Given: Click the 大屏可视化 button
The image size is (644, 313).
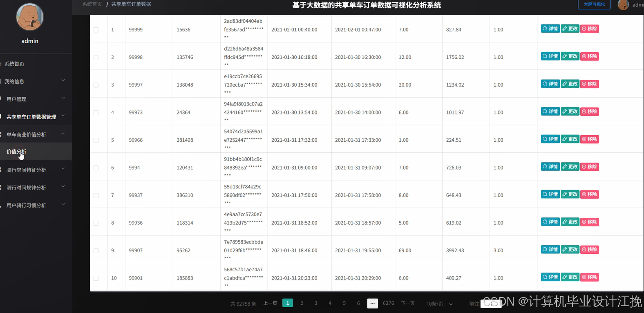Looking at the screenshot, I should (x=594, y=4).
